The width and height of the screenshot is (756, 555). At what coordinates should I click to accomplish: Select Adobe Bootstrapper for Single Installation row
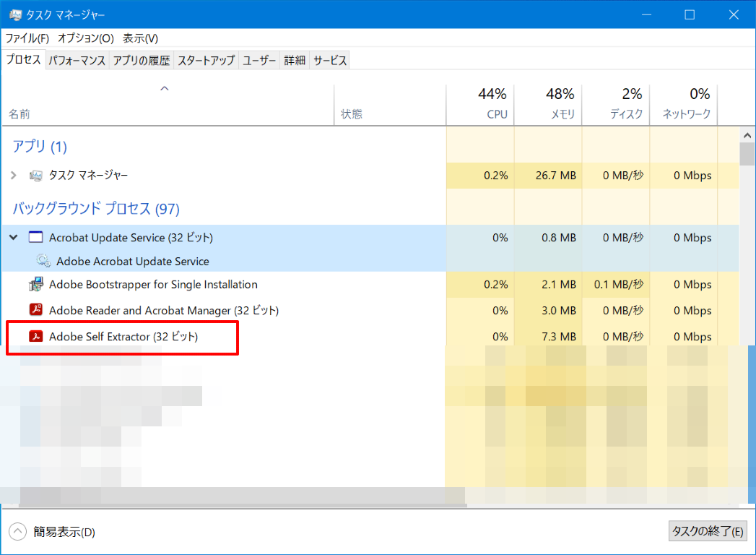click(370, 284)
